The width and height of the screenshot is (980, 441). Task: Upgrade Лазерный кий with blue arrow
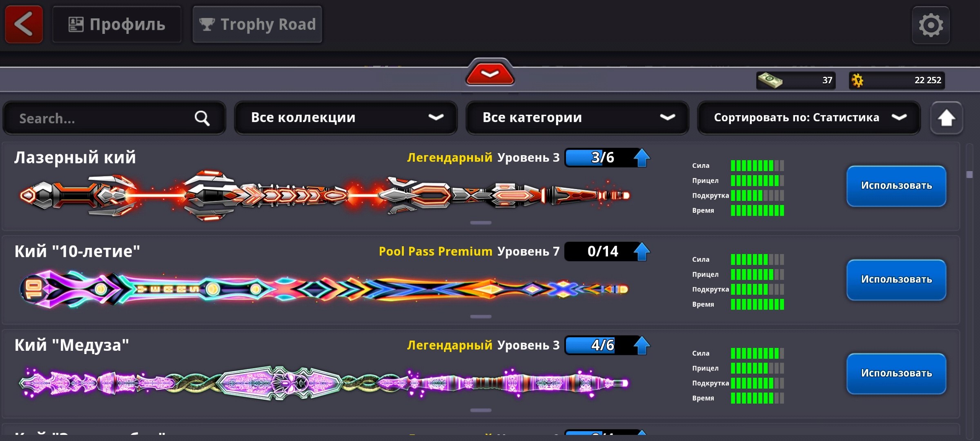click(x=642, y=158)
